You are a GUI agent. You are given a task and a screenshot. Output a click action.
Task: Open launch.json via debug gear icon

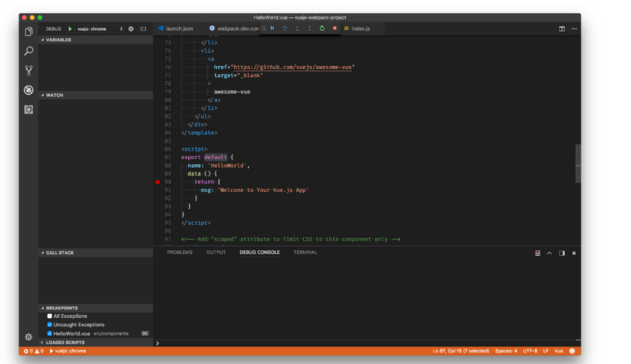coord(131,29)
